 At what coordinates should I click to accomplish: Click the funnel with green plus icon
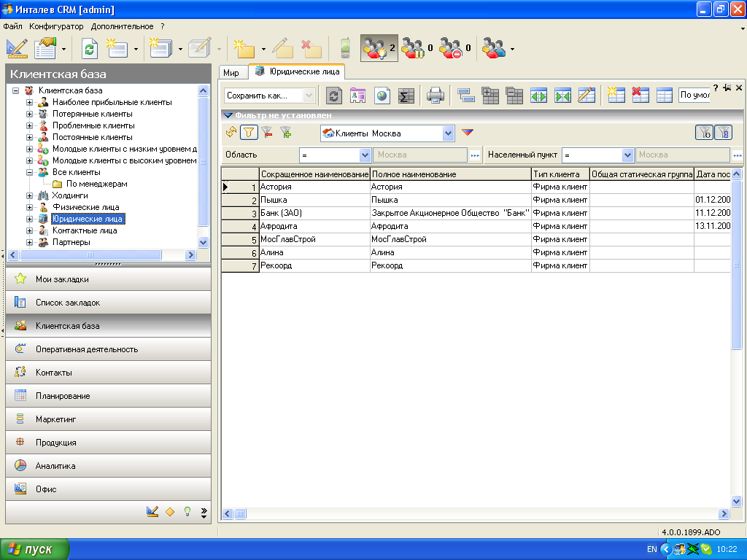[286, 133]
